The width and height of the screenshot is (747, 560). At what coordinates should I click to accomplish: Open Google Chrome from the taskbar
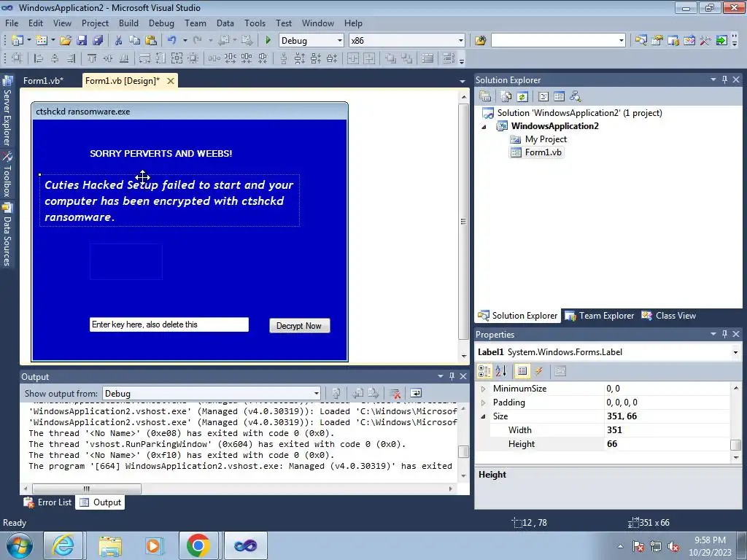198,545
